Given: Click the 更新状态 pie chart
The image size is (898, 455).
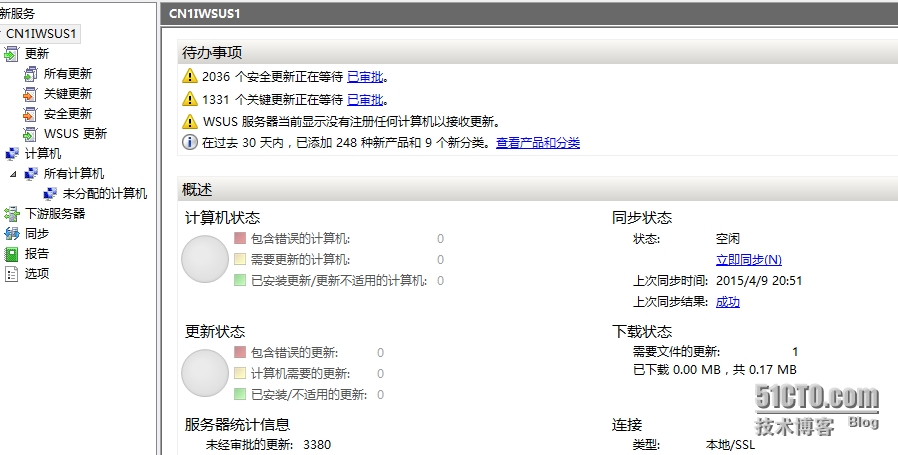Looking at the screenshot, I should pos(205,373).
